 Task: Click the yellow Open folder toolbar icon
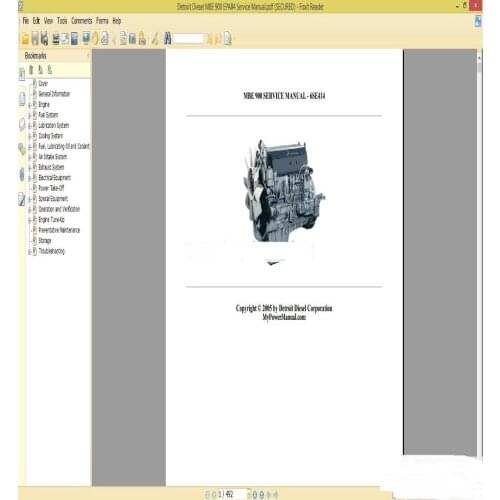tap(25, 39)
